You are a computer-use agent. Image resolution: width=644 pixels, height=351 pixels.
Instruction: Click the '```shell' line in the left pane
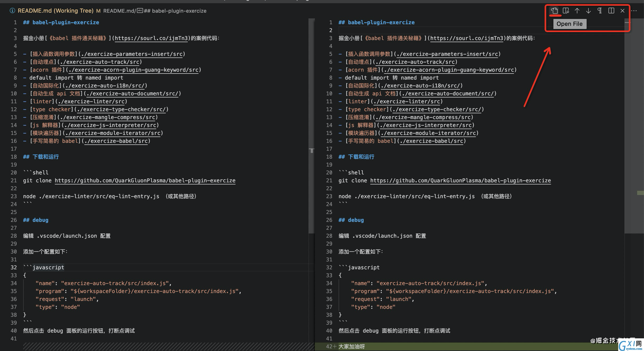pos(36,173)
